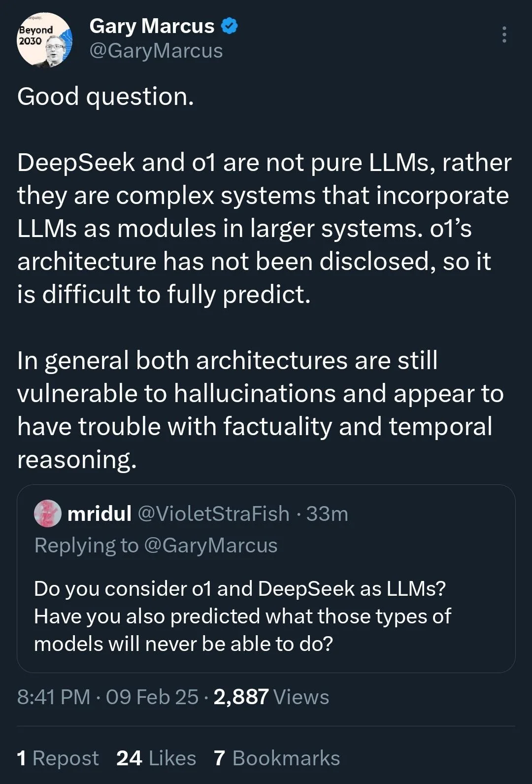Select the paragraph about hallucinations and factuality

[260, 410]
